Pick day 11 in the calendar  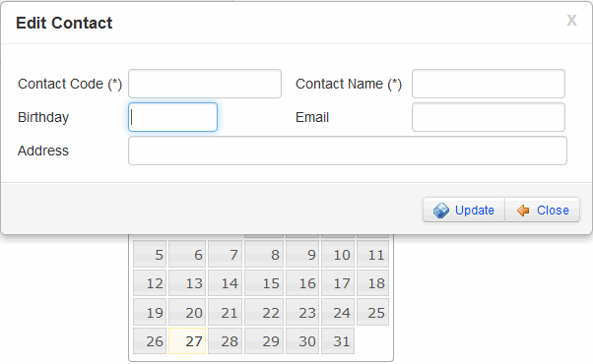372,254
